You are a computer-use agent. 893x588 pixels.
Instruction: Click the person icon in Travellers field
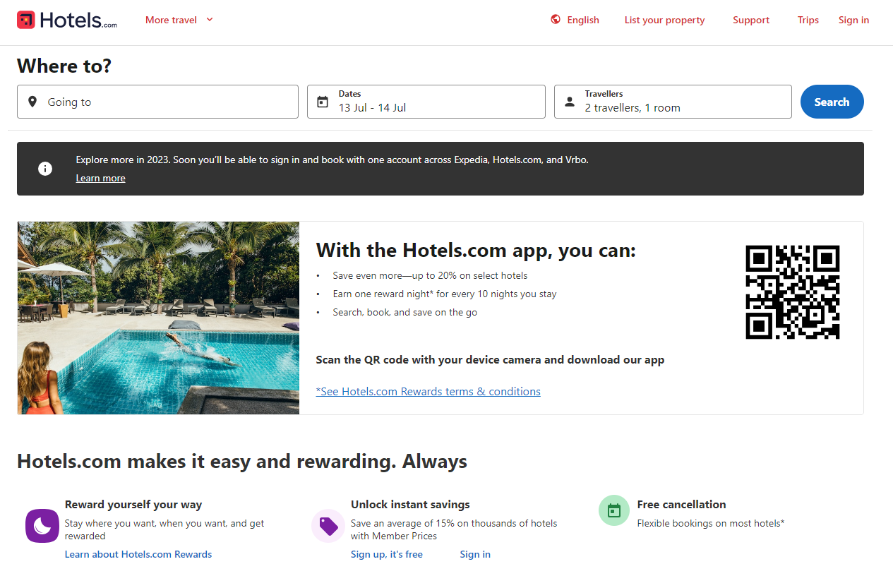[570, 102]
